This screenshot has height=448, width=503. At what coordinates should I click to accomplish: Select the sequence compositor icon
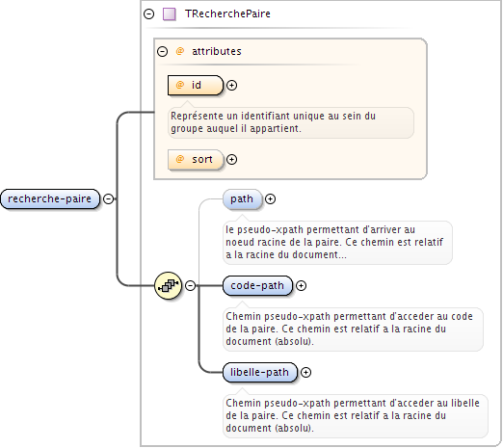169,285
